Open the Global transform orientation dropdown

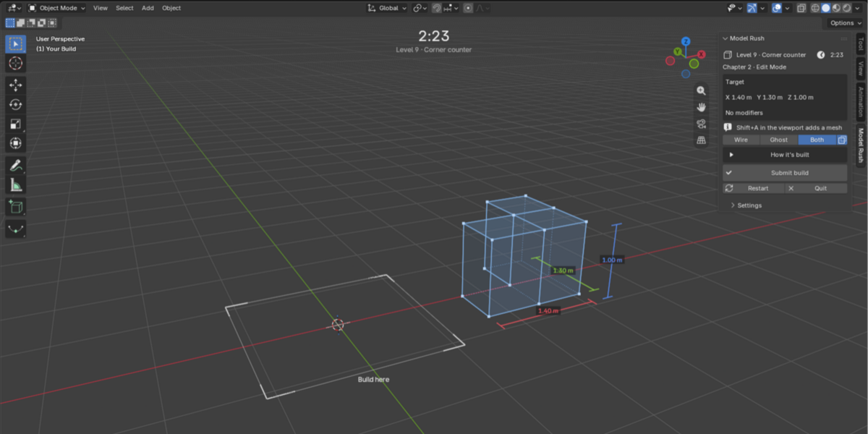[387, 8]
